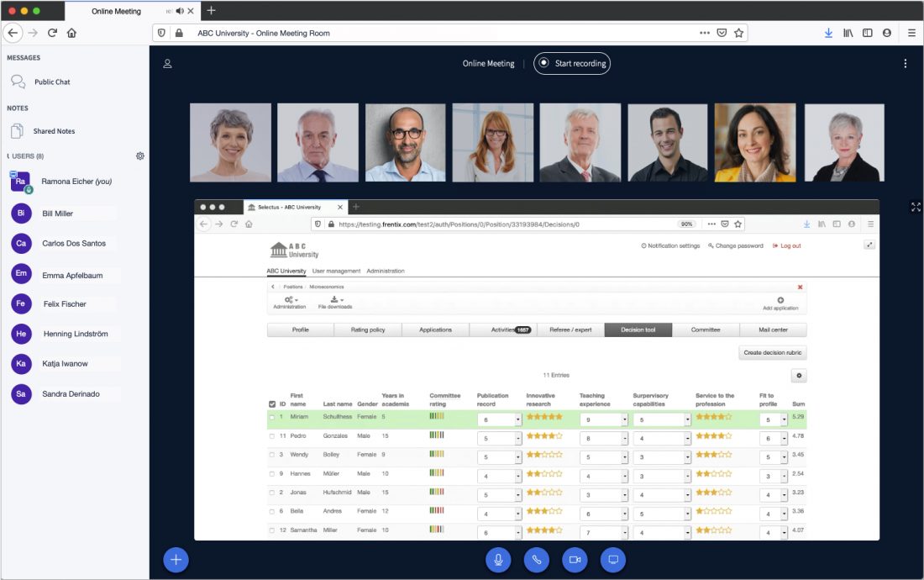Click the Start recording button
The width and height of the screenshot is (924, 580).
tap(572, 63)
